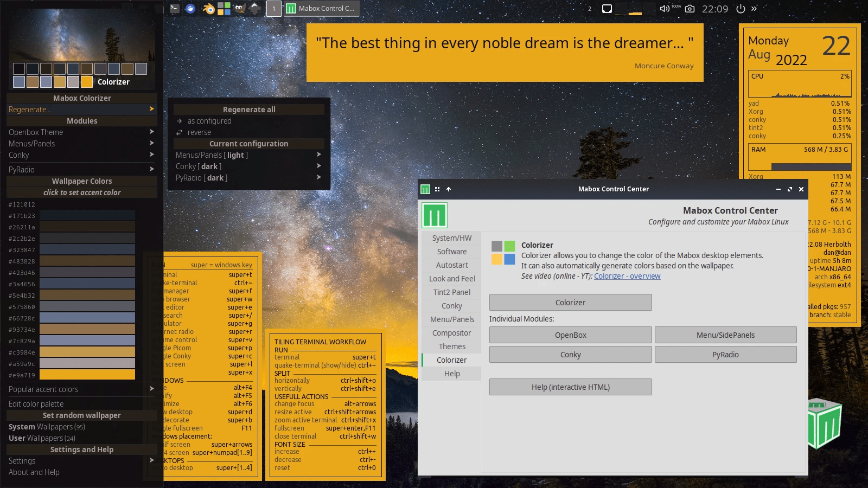Image resolution: width=868 pixels, height=488 pixels.
Task: Open the terminal icon in the taskbar
Action: [x=175, y=9]
